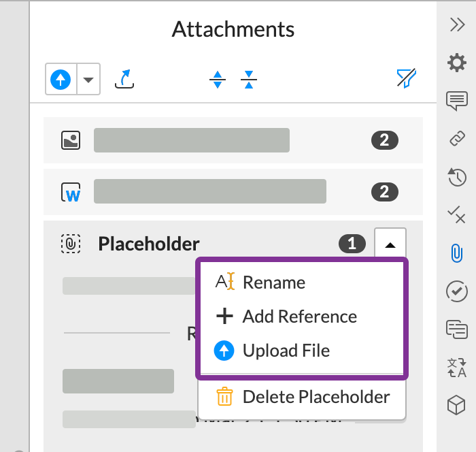The image size is (476, 452).
Task: Open the check-and-cross validation panel
Action: point(456,215)
